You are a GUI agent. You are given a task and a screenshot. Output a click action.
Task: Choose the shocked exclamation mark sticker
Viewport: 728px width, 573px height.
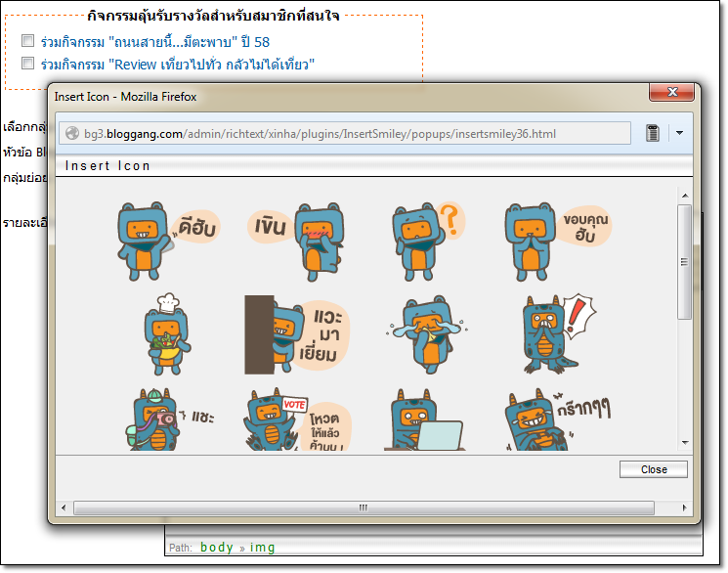tap(559, 333)
